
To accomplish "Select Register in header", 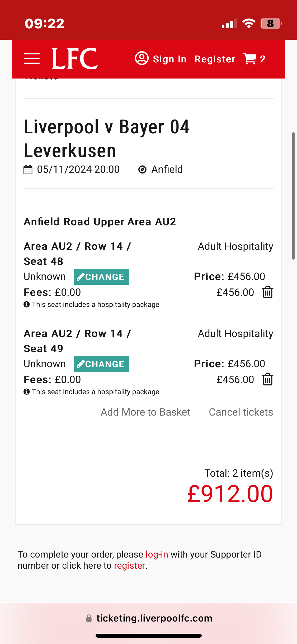I will (x=215, y=59).
